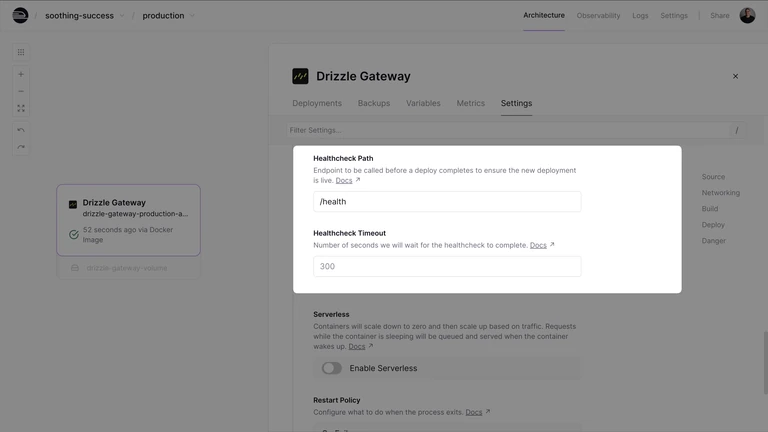Click the deployment success checkmark icon
768x432 pixels.
(x=73, y=235)
